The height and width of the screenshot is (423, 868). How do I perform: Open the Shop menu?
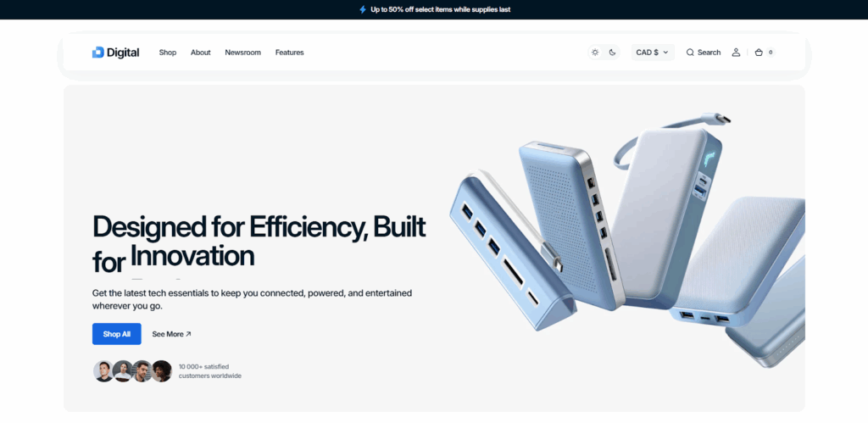(x=168, y=53)
